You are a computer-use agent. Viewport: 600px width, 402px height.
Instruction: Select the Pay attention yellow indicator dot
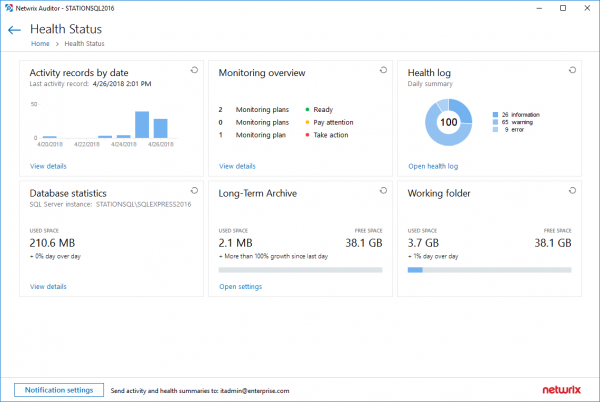point(307,122)
